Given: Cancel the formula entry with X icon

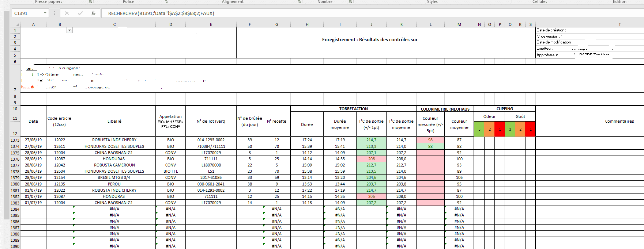Looking at the screenshot, I should [x=67, y=13].
